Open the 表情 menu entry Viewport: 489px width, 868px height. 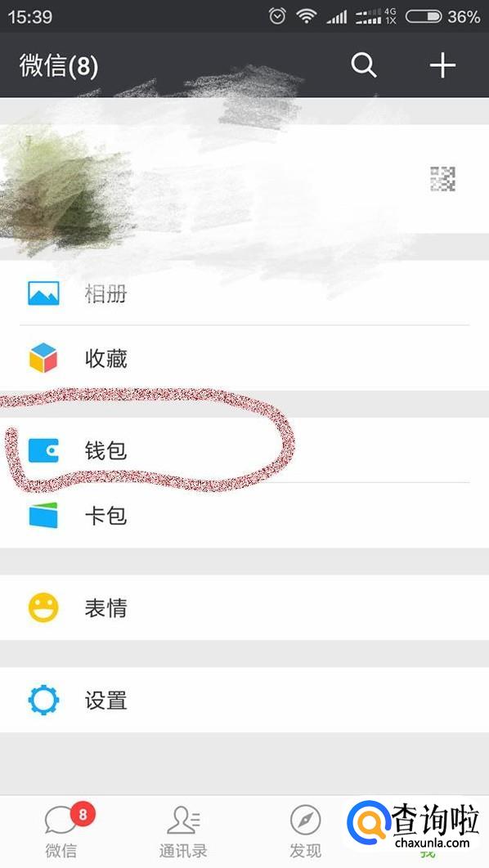[x=244, y=607]
